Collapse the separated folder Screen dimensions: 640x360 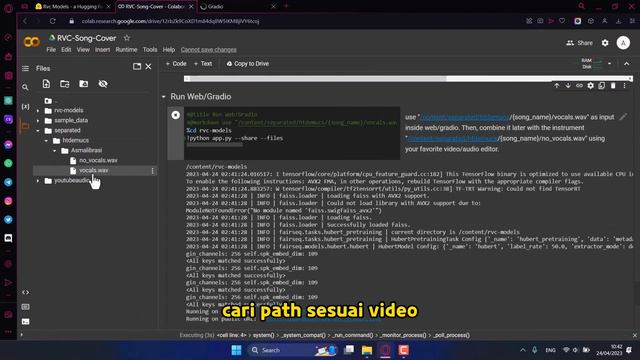tap(38, 131)
